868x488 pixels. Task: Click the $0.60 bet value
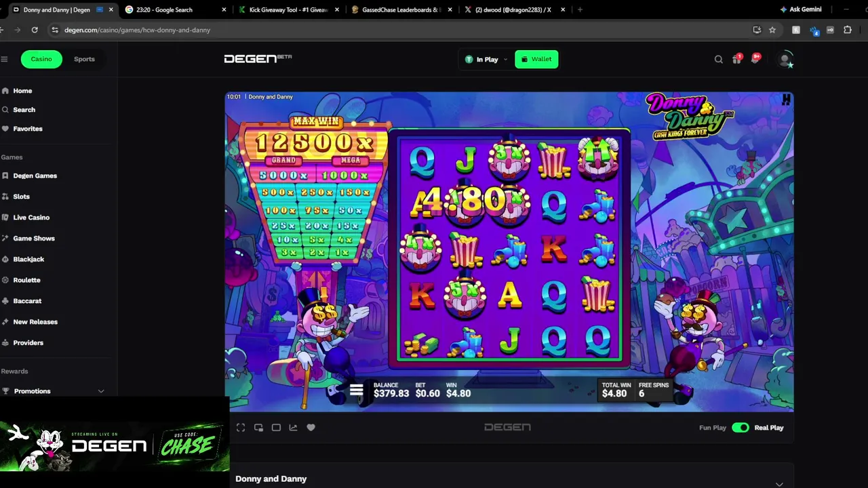pyautogui.click(x=428, y=394)
